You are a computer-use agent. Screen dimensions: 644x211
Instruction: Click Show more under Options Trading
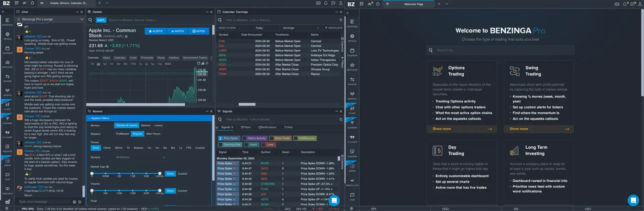coord(442,129)
